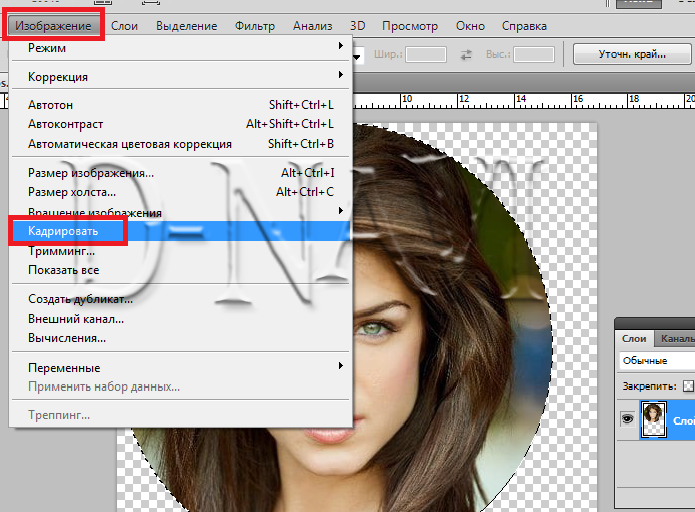Screen dimensions: 695x512
Task: Select Автоматическая цветовая коррекция
Action: click(x=181, y=144)
